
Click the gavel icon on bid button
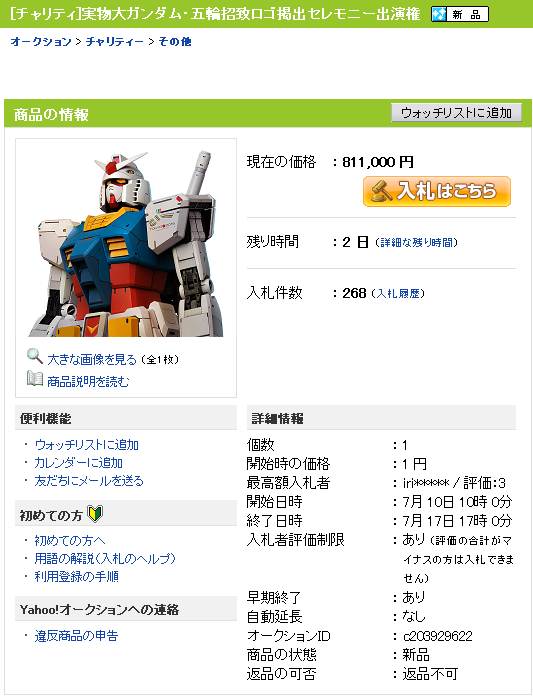pos(382,191)
